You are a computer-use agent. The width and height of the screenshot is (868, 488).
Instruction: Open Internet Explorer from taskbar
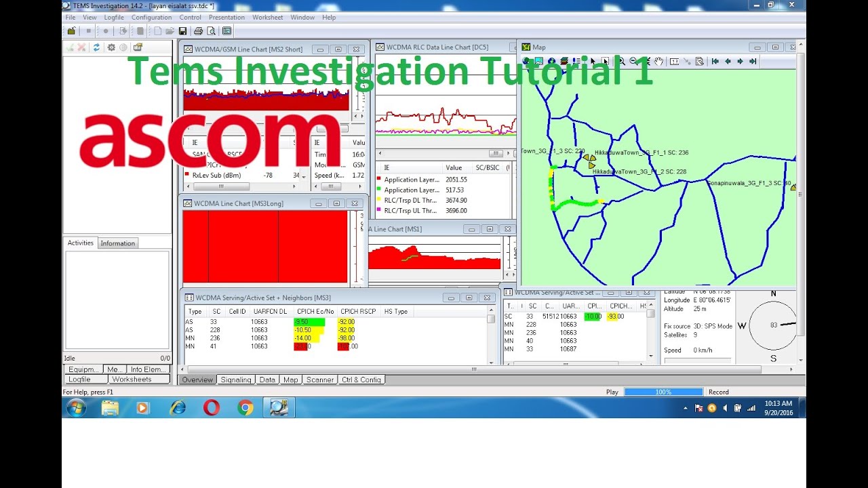pos(178,407)
